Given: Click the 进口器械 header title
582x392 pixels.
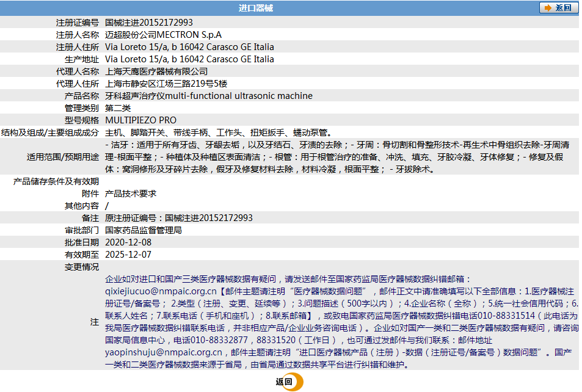Looking at the screenshot, I should click(x=256, y=8).
